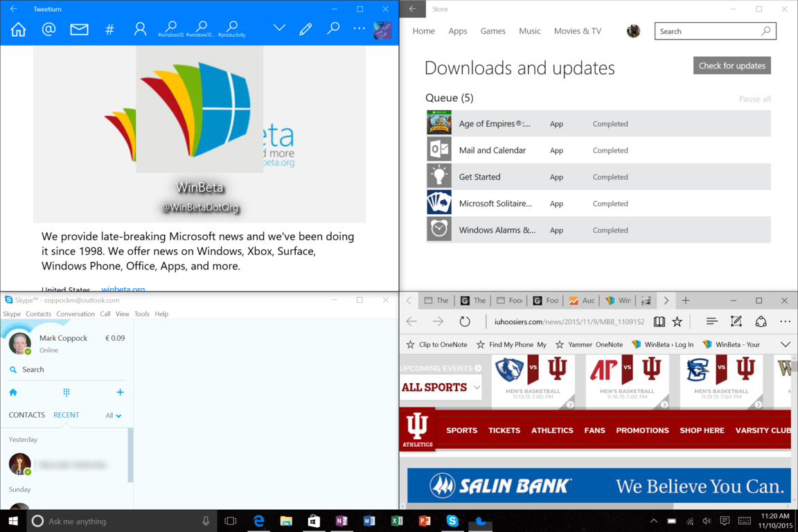Click Check for updates button
The width and height of the screenshot is (798, 532).
coord(731,66)
